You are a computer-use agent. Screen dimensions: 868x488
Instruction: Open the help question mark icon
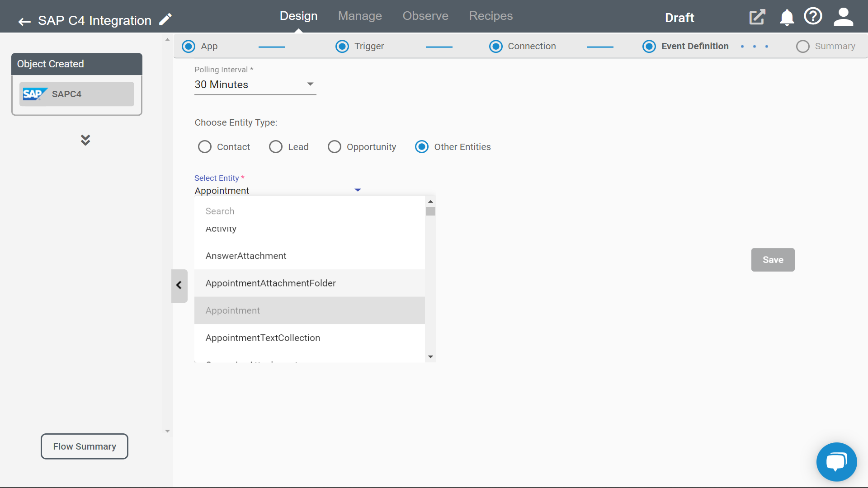[x=813, y=16]
